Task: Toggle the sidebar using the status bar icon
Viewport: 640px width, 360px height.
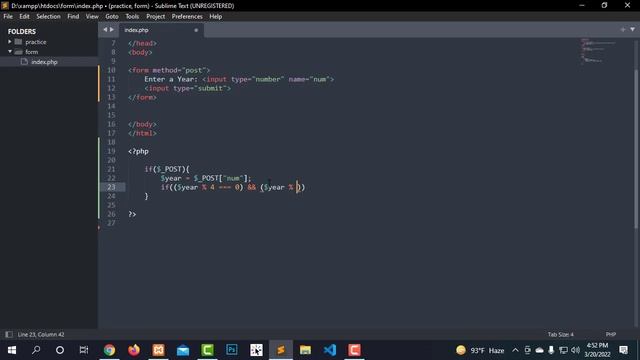Action: click(9, 334)
